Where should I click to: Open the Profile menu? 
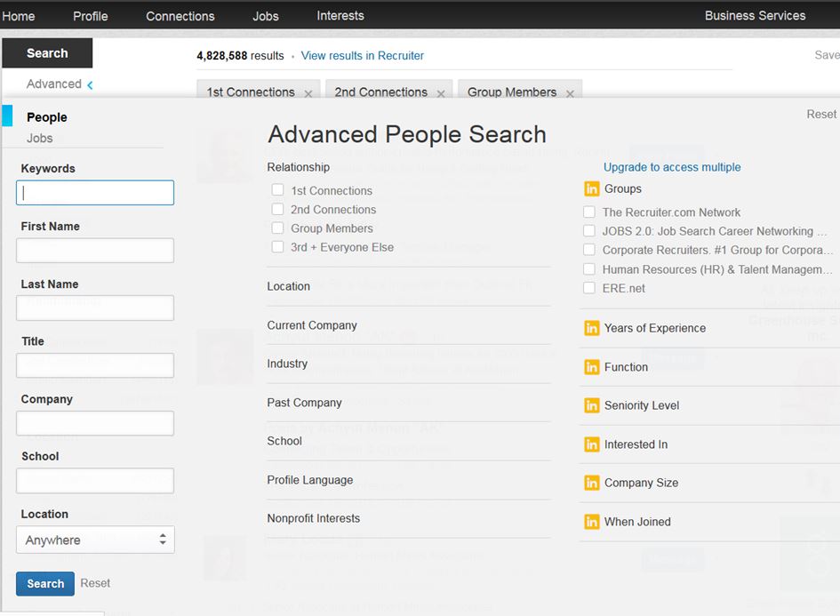(91, 16)
